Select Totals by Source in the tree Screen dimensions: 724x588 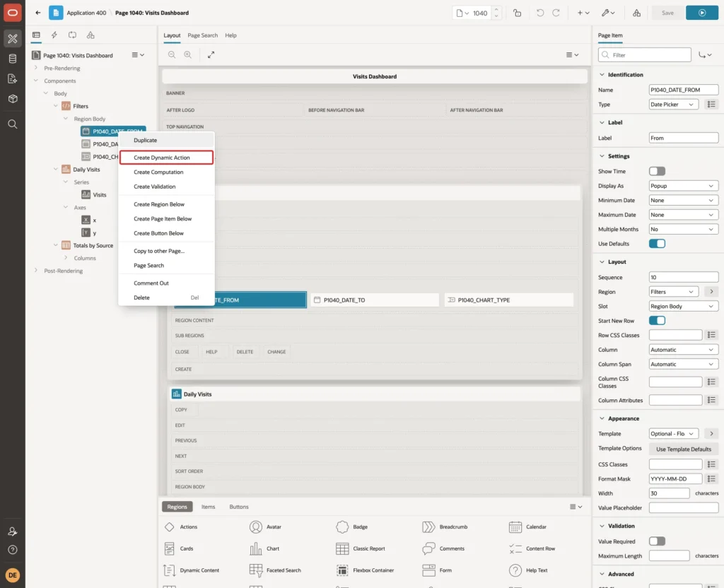(93, 245)
